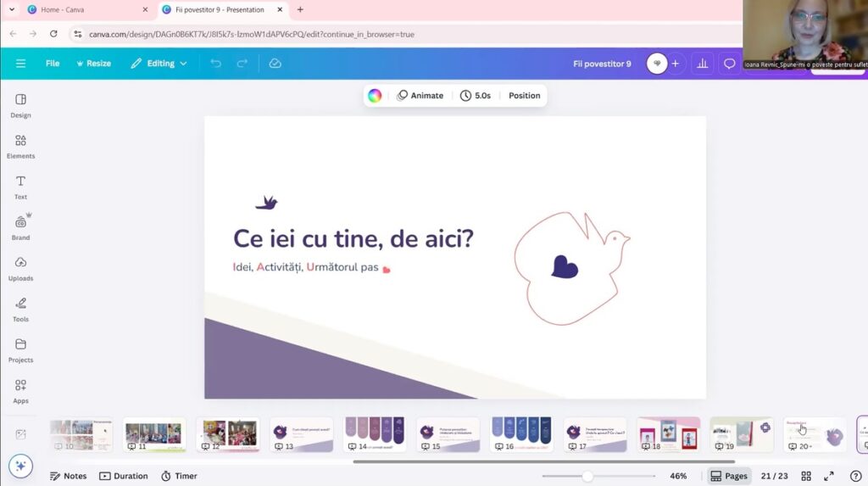Image resolution: width=868 pixels, height=486 pixels.
Task: Open the Uploads panel
Action: 20,269
